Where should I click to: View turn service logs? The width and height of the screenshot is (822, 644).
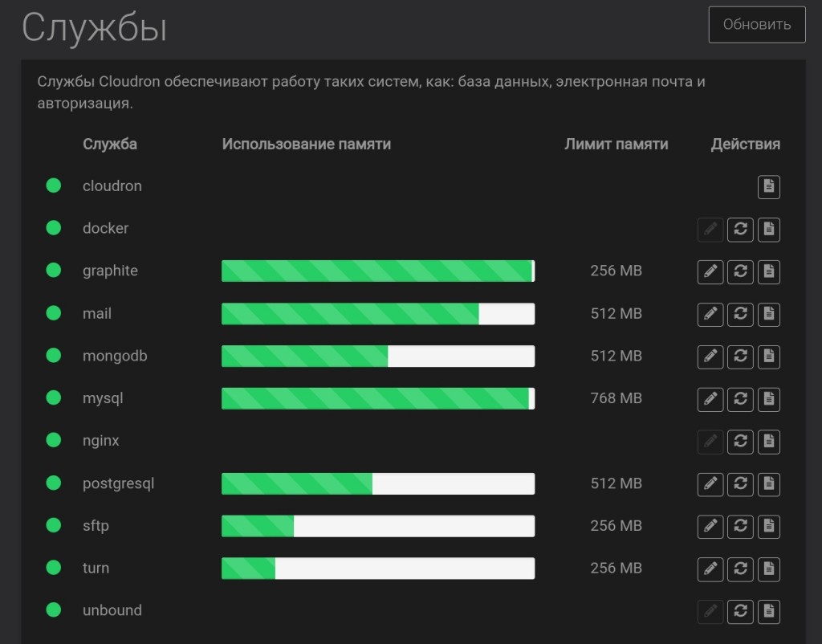[x=768, y=569]
